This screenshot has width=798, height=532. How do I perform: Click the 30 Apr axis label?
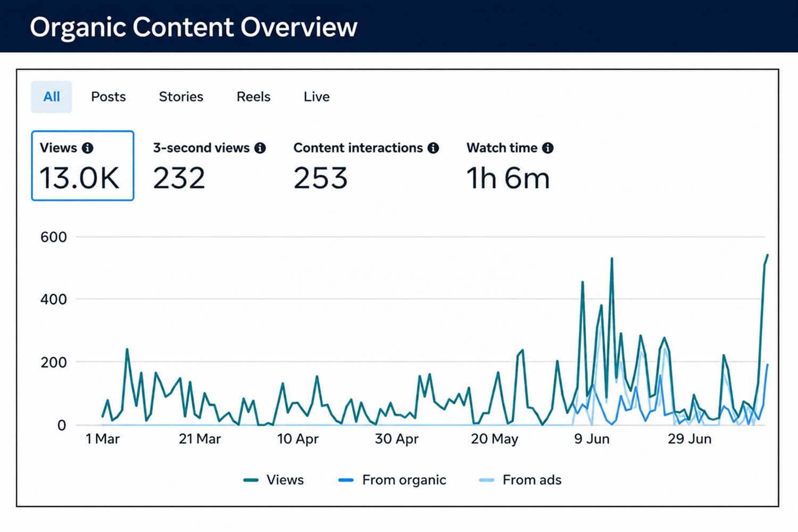coord(396,439)
